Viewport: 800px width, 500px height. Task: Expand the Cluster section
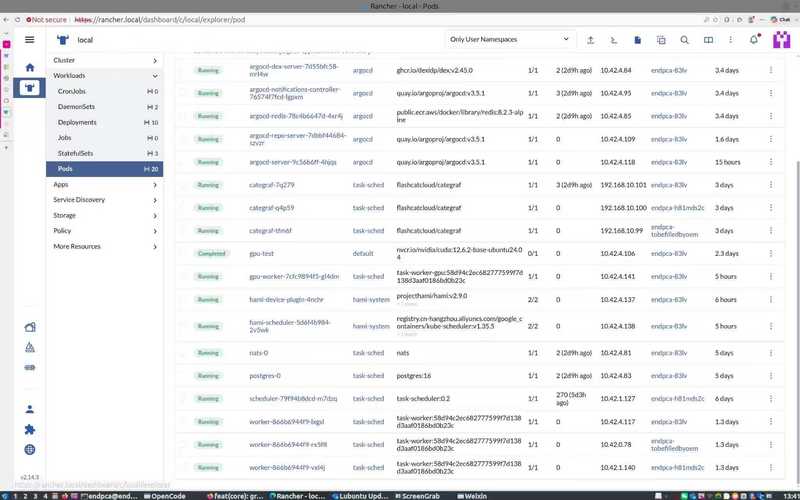(x=105, y=60)
